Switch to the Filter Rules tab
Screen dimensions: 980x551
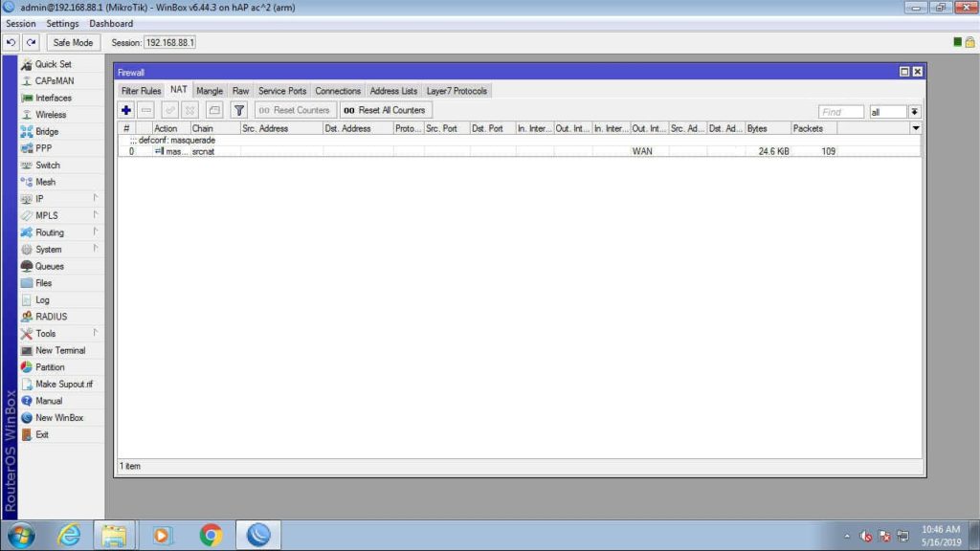click(x=142, y=91)
